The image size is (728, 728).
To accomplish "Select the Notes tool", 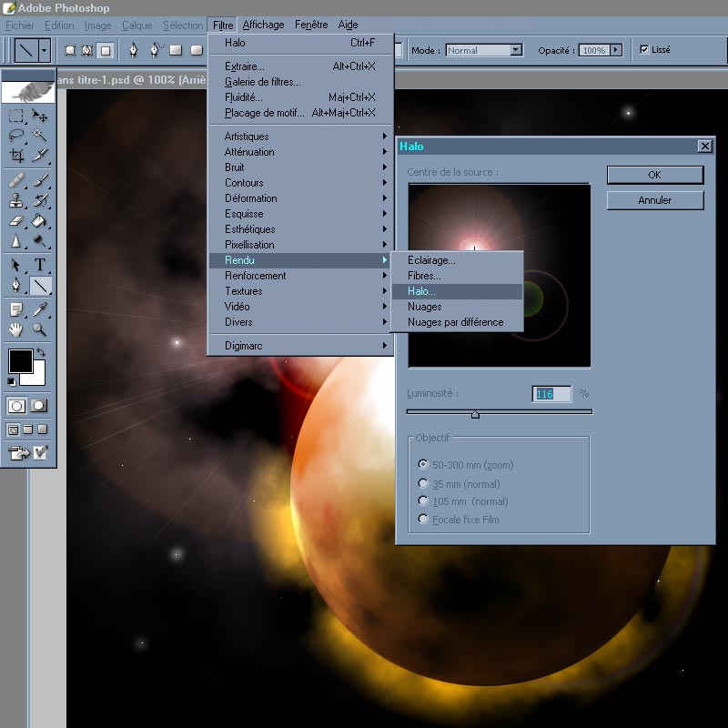I will pyautogui.click(x=16, y=309).
